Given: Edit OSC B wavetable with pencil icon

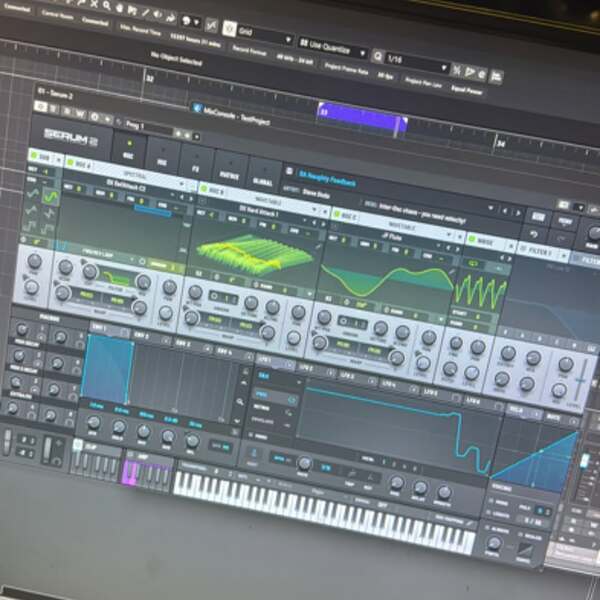Looking at the screenshot, I should [318, 247].
